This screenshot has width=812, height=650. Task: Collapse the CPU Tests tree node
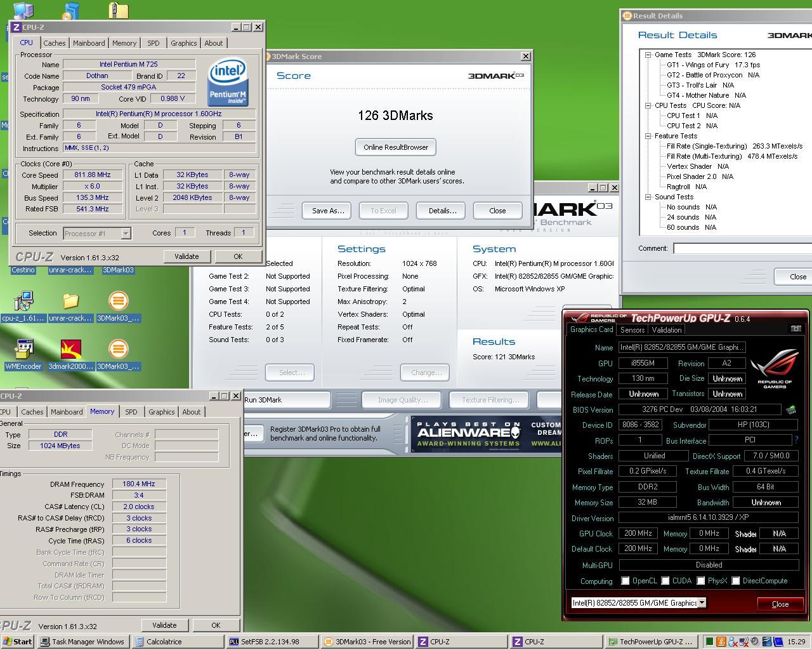click(x=648, y=105)
